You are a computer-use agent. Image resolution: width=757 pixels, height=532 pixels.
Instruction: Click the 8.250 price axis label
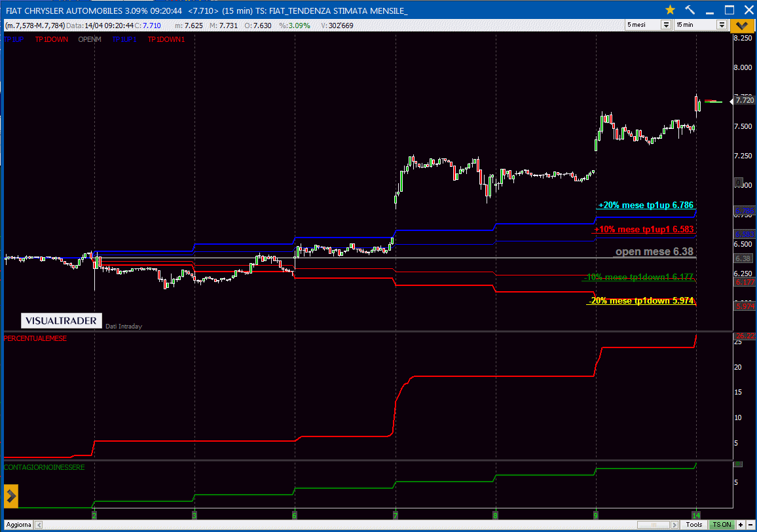pos(743,38)
